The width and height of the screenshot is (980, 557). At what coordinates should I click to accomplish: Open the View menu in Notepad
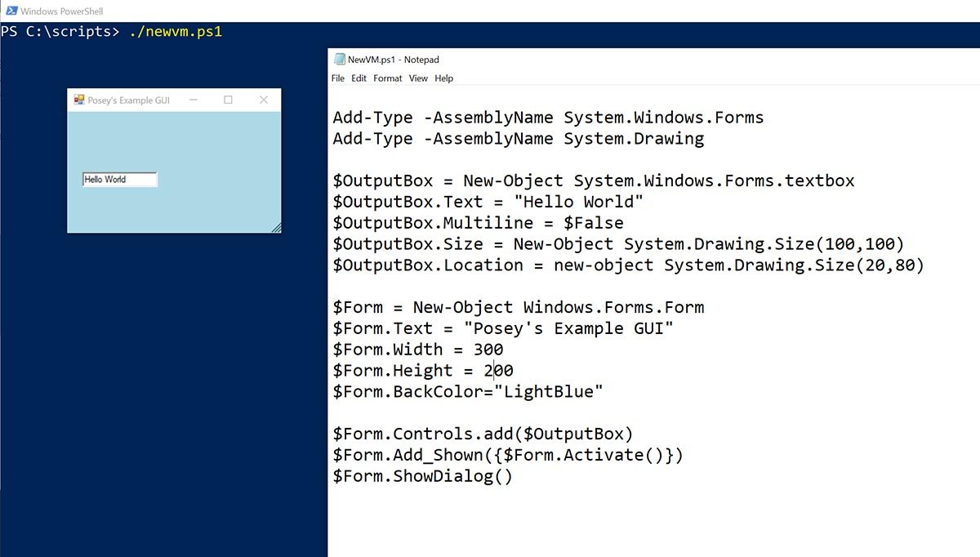pyautogui.click(x=418, y=78)
